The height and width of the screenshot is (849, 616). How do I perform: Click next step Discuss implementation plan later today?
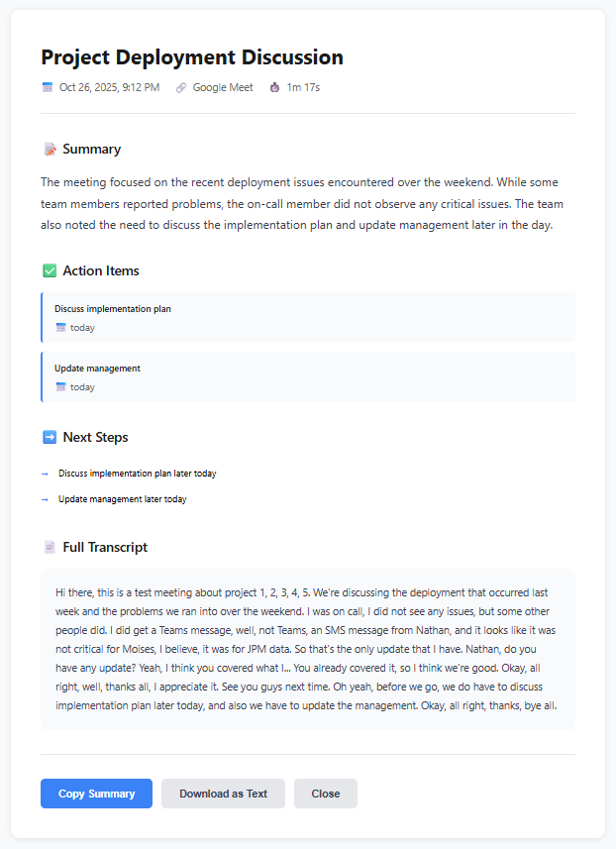tap(138, 474)
